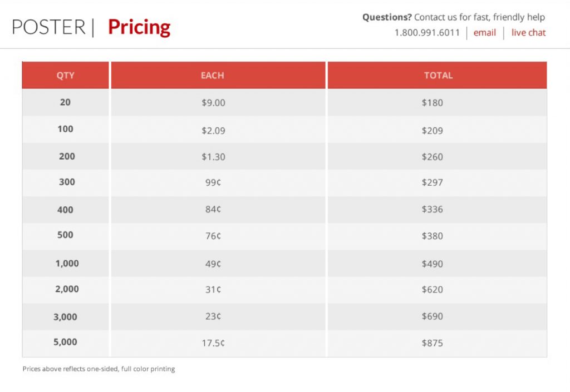The height and width of the screenshot is (392, 570).
Task: Click the 31¢ each price
Action: [x=213, y=290]
